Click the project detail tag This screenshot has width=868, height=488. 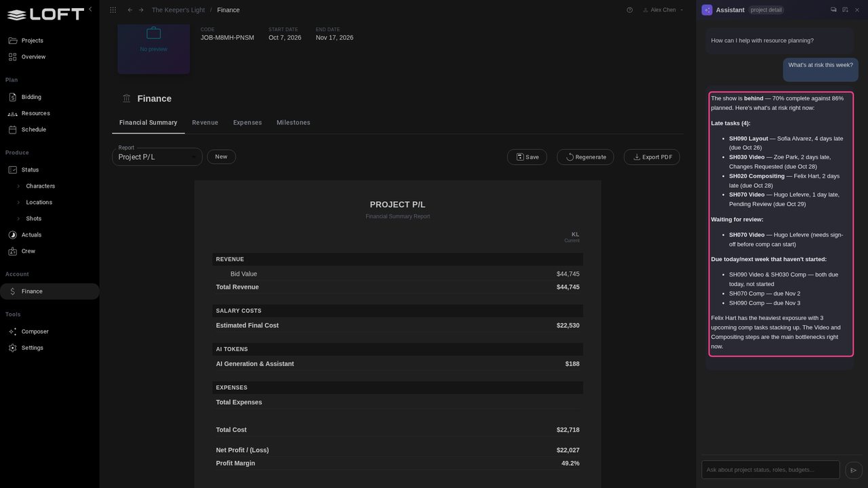pos(766,10)
